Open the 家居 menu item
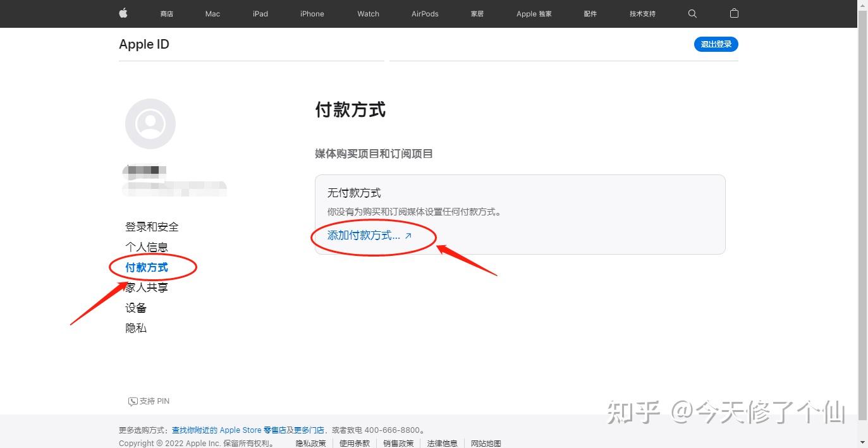 click(x=477, y=14)
